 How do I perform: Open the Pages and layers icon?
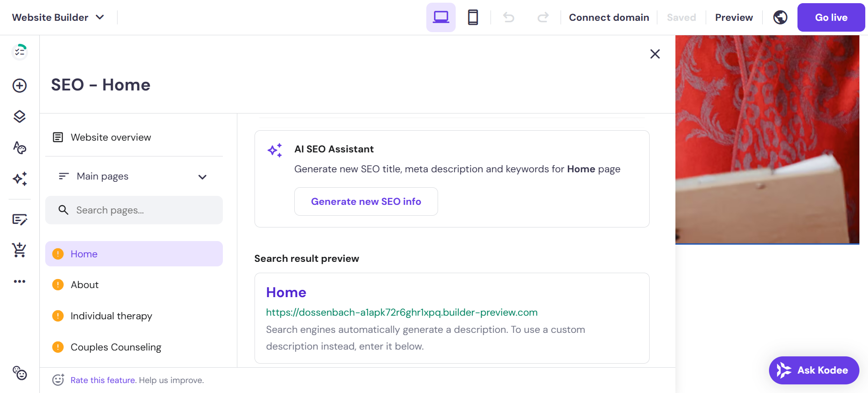[19, 117]
